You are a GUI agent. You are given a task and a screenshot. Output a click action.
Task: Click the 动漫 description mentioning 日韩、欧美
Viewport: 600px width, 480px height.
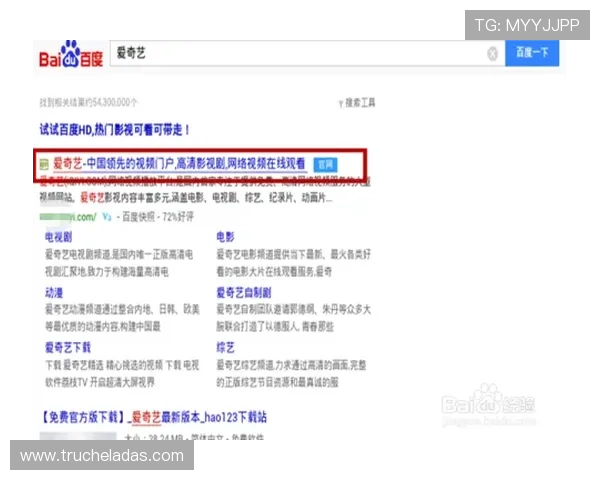(122, 318)
